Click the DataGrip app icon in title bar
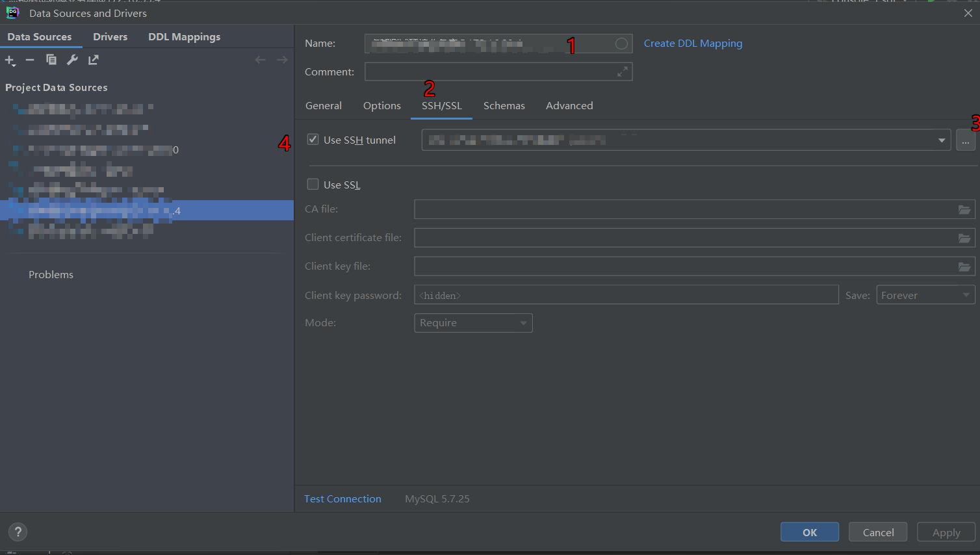 tap(12, 12)
